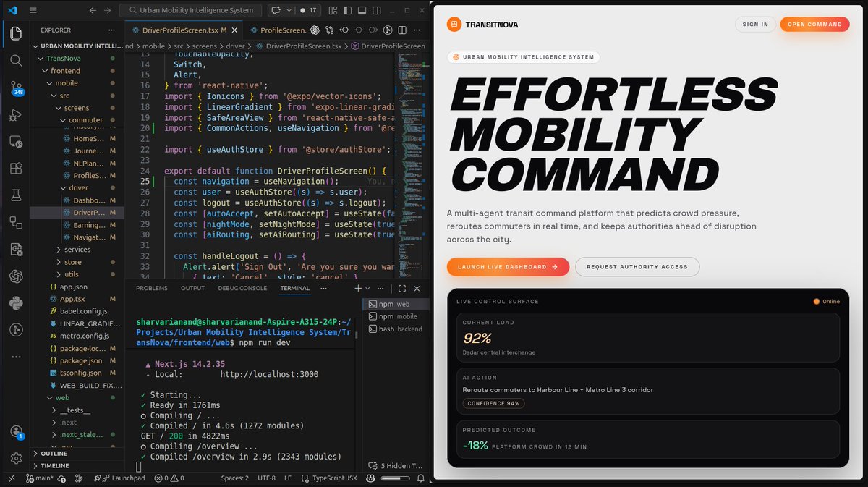The height and width of the screenshot is (487, 868).
Task: Toggle the bottom panel visibility
Action: [x=362, y=10]
